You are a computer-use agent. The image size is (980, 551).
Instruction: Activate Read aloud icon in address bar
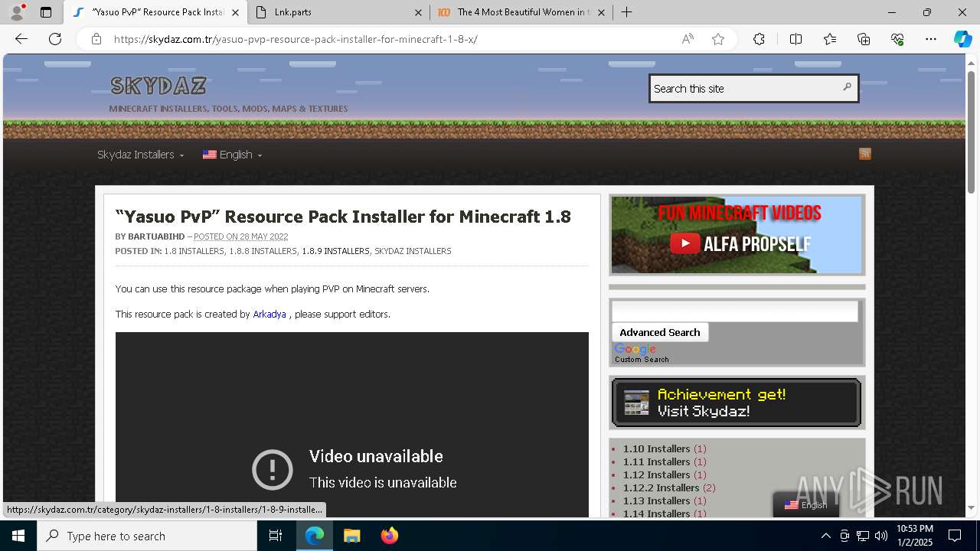pyautogui.click(x=688, y=39)
